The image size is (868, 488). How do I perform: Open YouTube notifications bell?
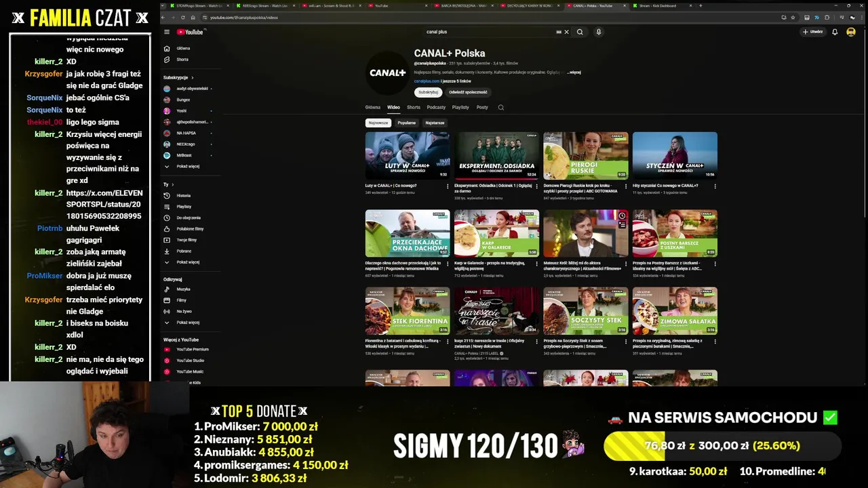[x=835, y=32]
